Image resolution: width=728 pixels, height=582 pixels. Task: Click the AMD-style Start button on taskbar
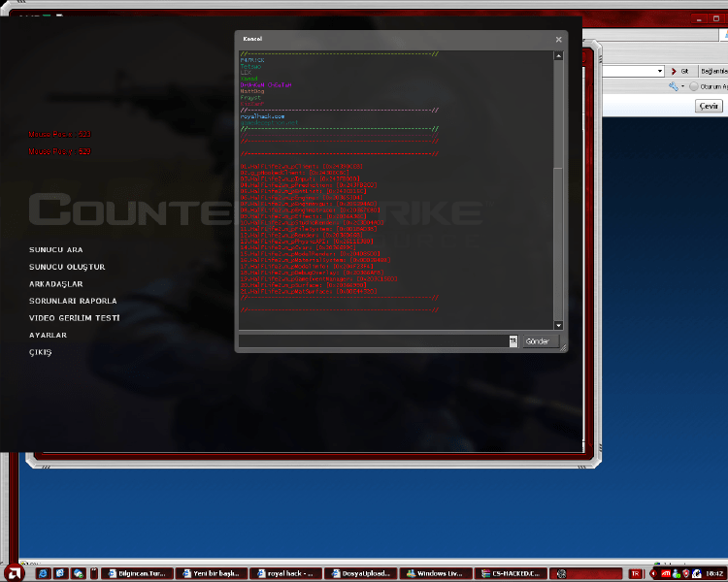[x=13, y=573]
